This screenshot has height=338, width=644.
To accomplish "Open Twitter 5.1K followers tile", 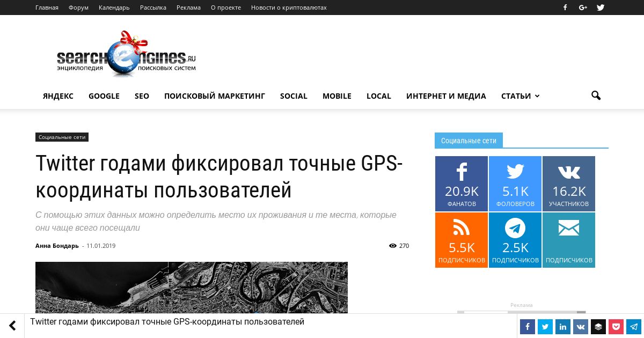I will pyautogui.click(x=515, y=183).
